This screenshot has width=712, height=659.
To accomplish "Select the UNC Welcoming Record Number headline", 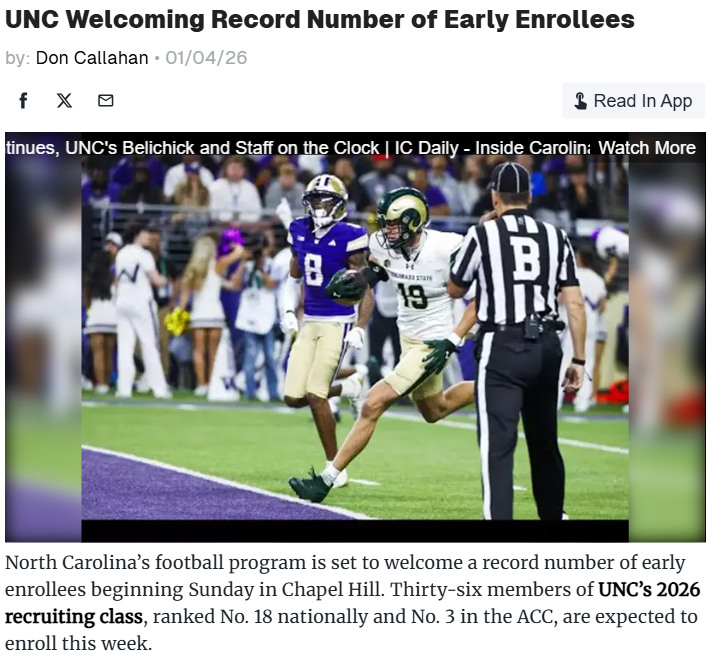I will coord(320,19).
